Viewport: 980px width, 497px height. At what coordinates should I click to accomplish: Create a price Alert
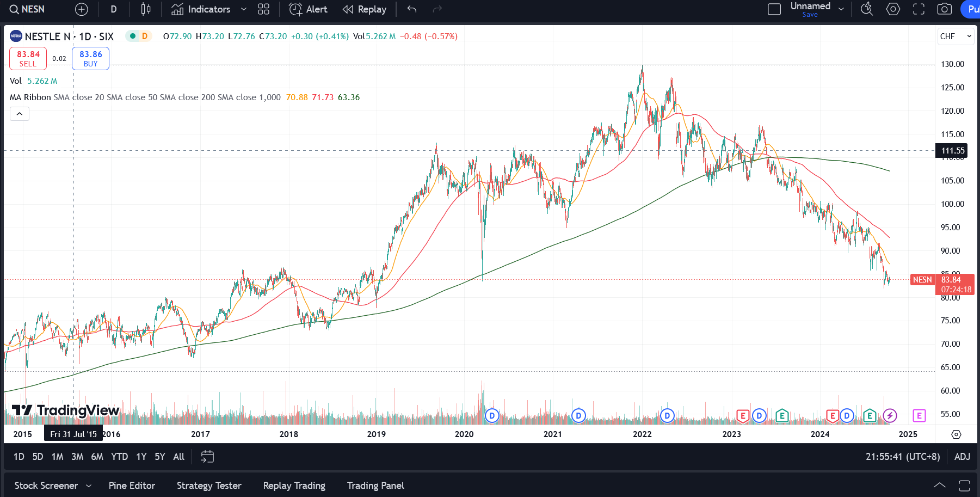[308, 9]
